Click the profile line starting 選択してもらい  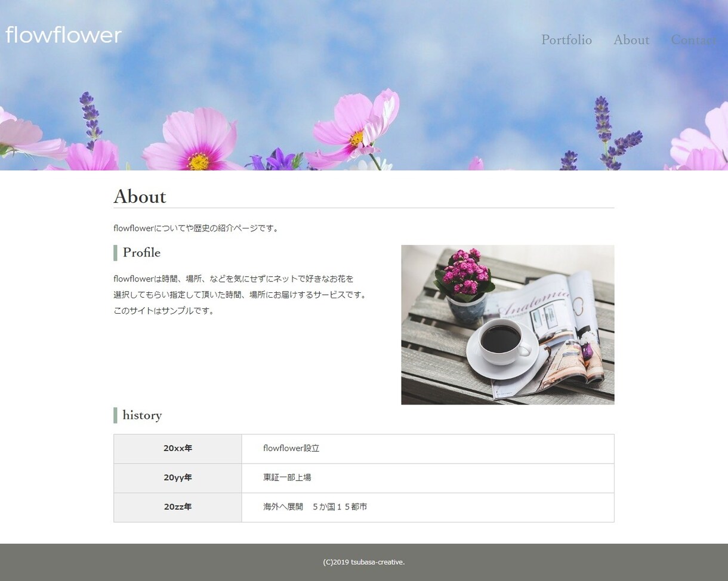(240, 295)
